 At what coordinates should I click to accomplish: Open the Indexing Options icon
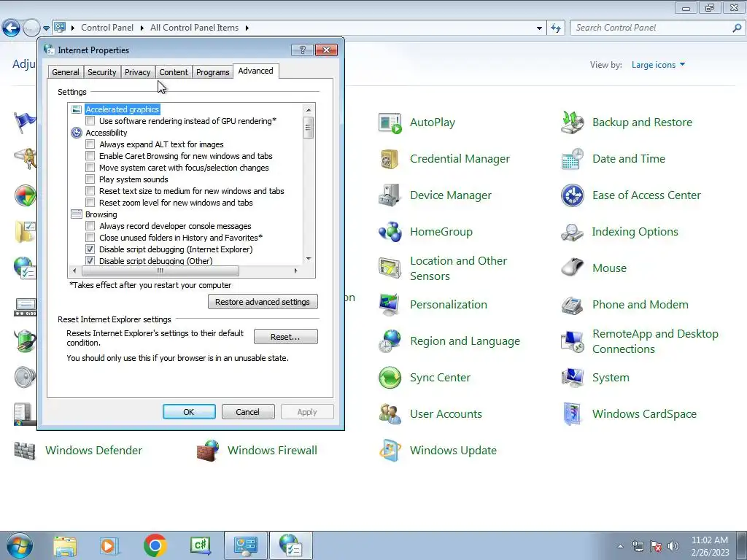[x=572, y=232]
